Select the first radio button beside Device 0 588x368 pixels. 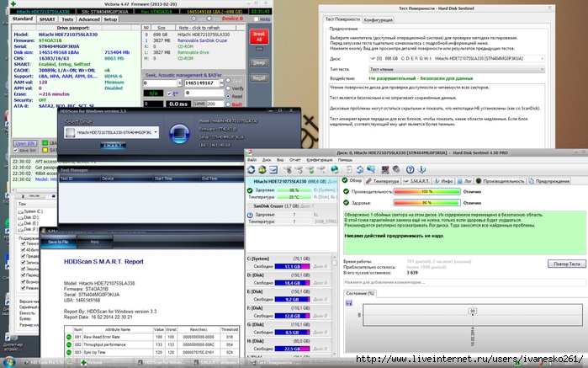(193, 19)
